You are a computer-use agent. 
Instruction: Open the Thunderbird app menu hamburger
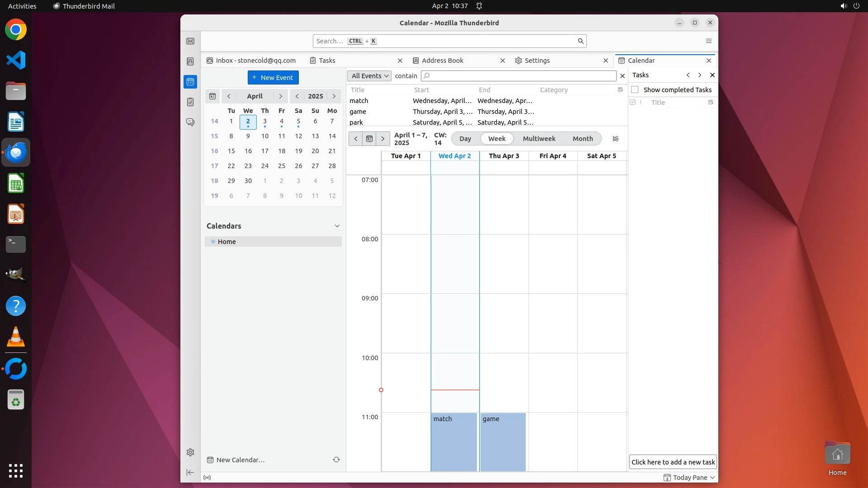[x=708, y=41]
